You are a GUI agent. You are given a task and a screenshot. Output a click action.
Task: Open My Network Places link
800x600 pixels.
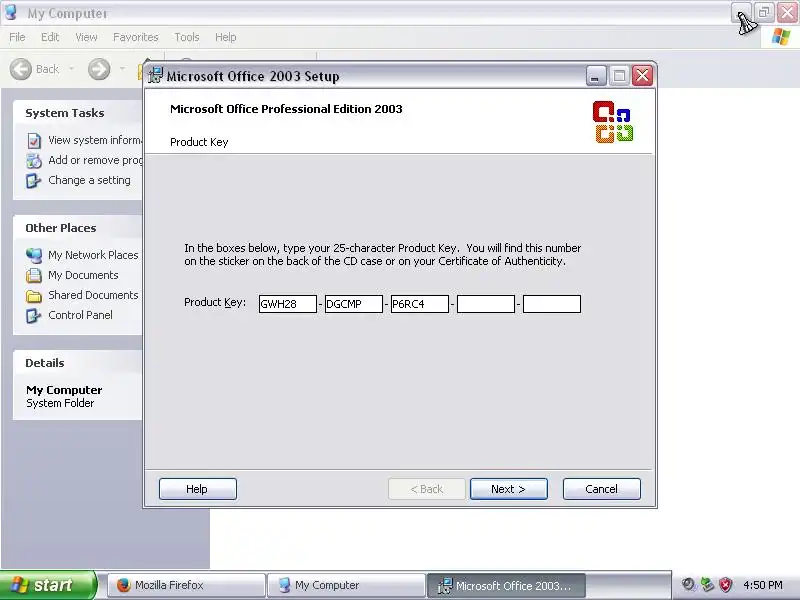point(93,255)
